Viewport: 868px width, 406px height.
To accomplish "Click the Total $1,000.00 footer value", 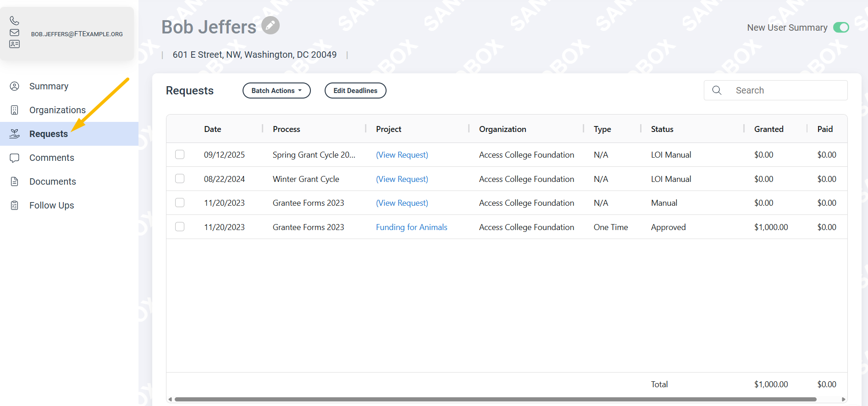I will tap(771, 384).
